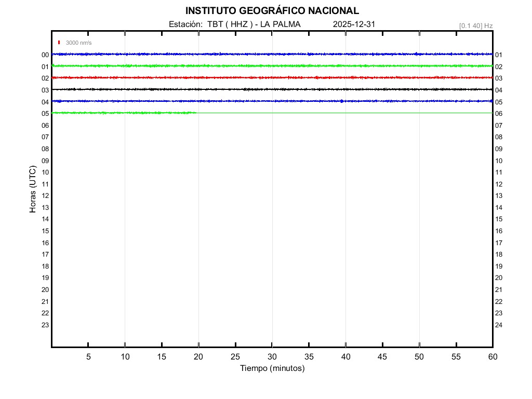This screenshot has width=532, height=399.
Task: Select the 5 minute tick label
Action: click(88, 357)
